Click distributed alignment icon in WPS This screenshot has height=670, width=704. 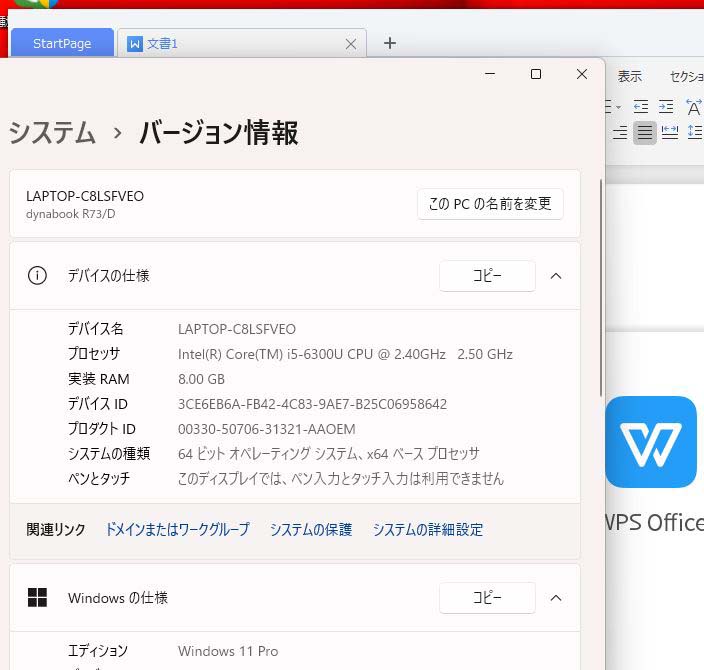pyautogui.click(x=669, y=133)
